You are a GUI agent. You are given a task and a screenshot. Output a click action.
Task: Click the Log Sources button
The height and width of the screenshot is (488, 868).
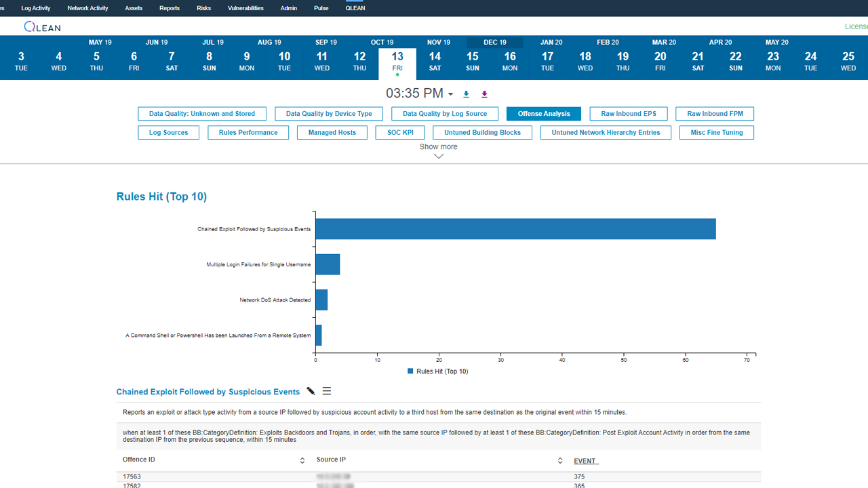pyautogui.click(x=169, y=133)
